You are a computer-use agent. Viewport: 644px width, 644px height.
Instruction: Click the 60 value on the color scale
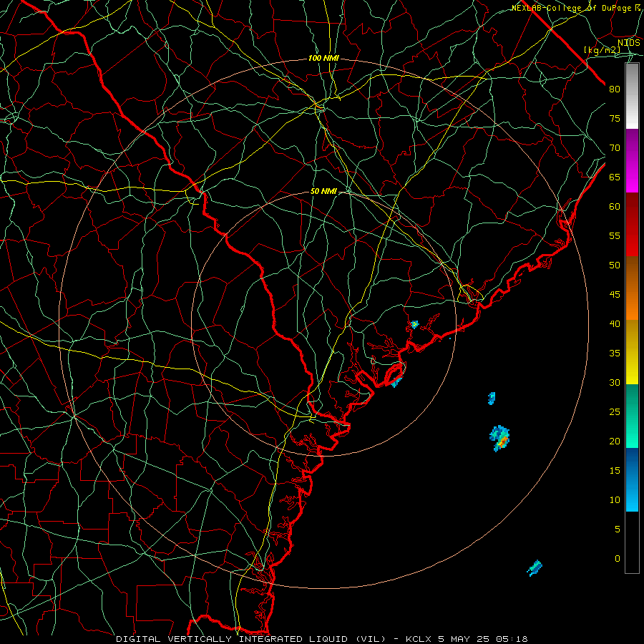615,207
